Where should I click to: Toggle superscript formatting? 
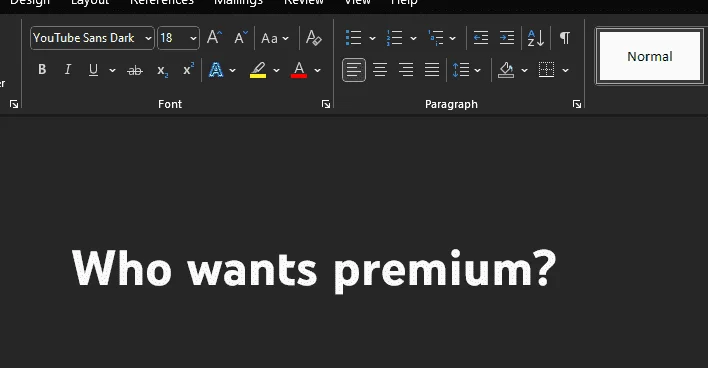click(188, 70)
